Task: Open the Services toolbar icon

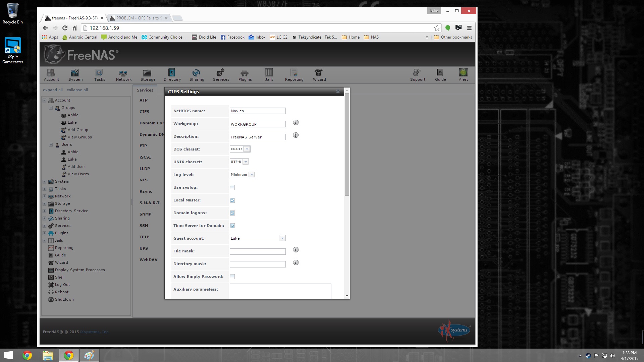Action: [x=221, y=75]
